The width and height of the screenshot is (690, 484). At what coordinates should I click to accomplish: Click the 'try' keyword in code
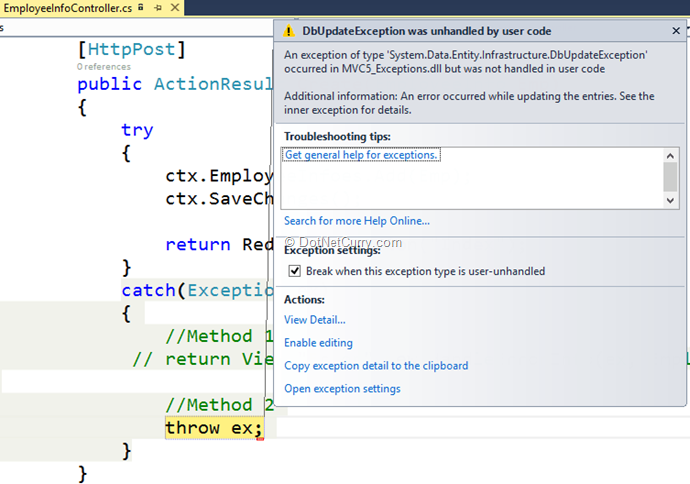pos(137,130)
